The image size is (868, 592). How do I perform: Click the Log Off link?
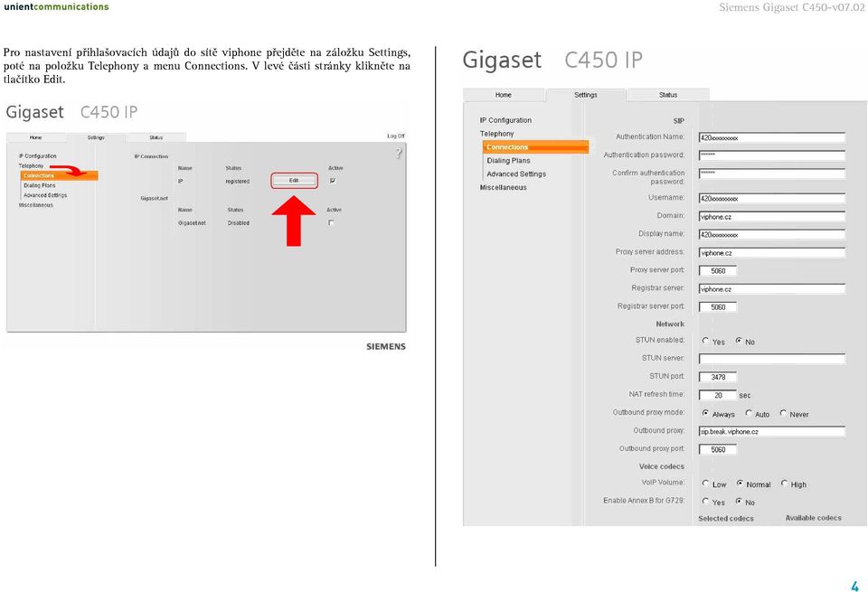click(395, 136)
